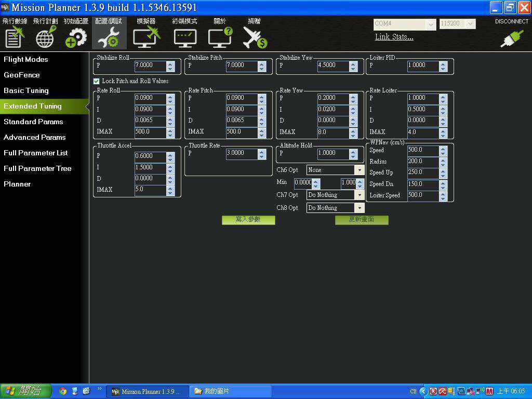Open the COM4 port dropdown

tap(431, 24)
